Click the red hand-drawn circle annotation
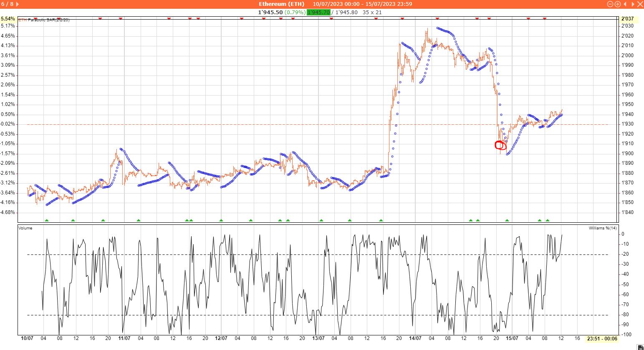This screenshot has height=350, width=644. point(500,145)
